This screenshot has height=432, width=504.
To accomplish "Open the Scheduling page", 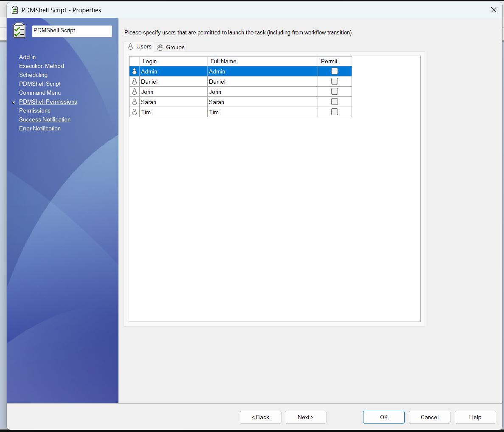I will click(33, 75).
